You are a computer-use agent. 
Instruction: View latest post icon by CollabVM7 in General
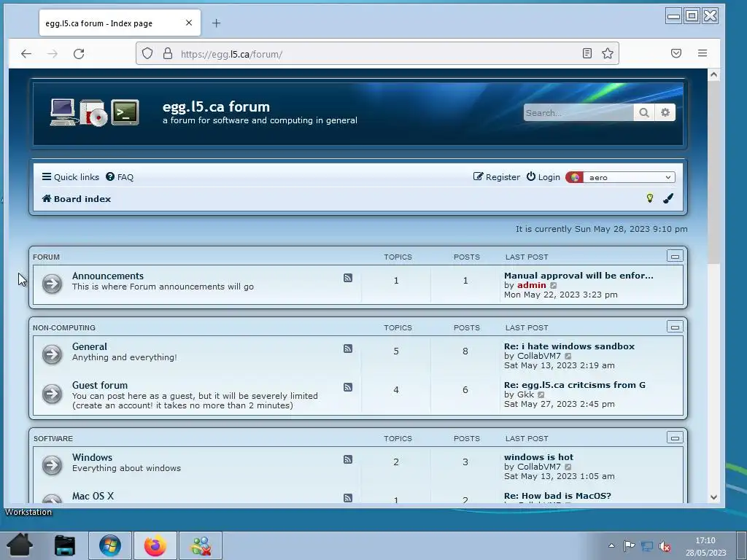pos(568,356)
